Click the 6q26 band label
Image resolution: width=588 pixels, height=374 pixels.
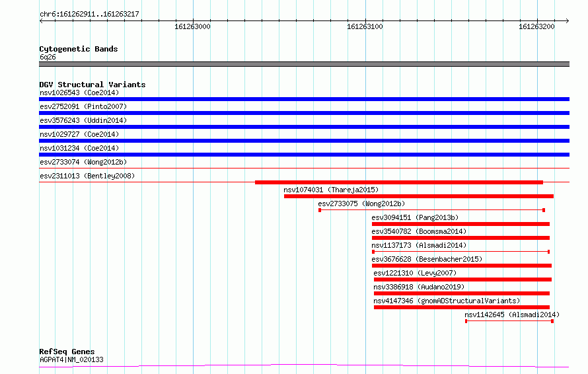pyautogui.click(x=48, y=57)
